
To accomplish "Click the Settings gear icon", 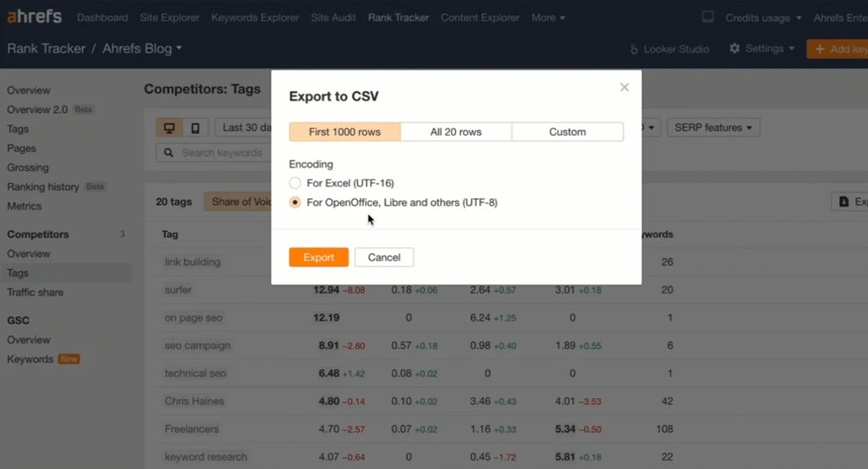I will [735, 49].
